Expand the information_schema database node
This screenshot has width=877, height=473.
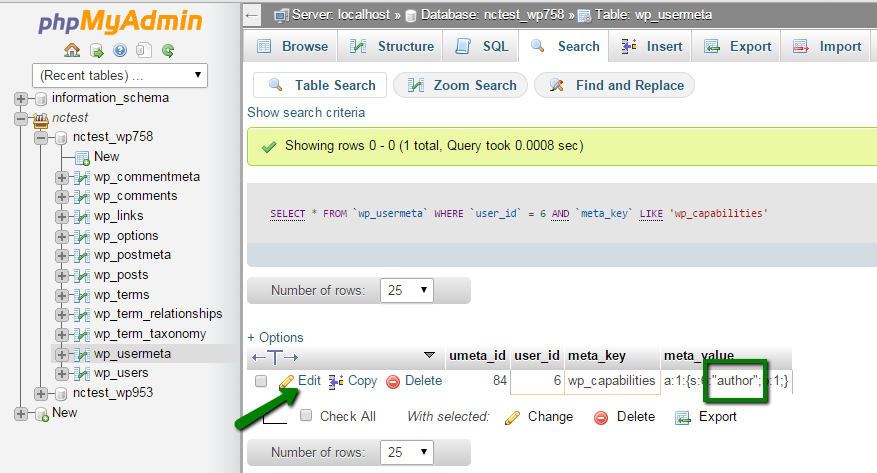point(21,98)
